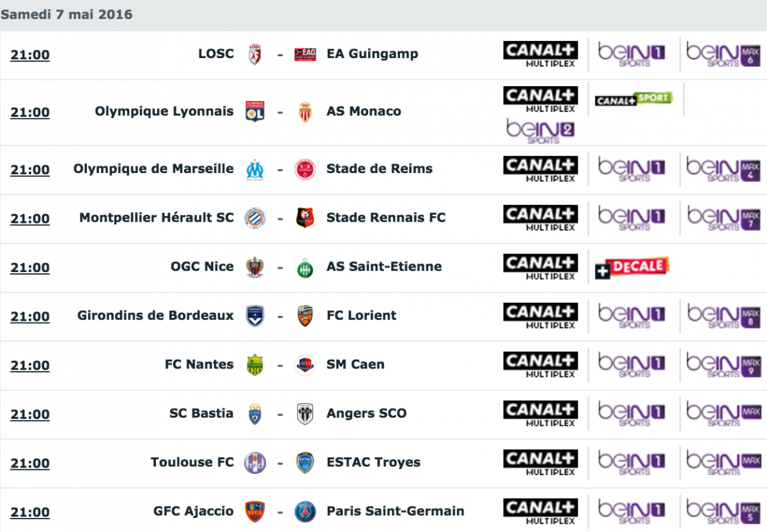The image size is (767, 532).
Task: Click Canal+ Multiplex logo in Toulouse row
Action: point(540,463)
